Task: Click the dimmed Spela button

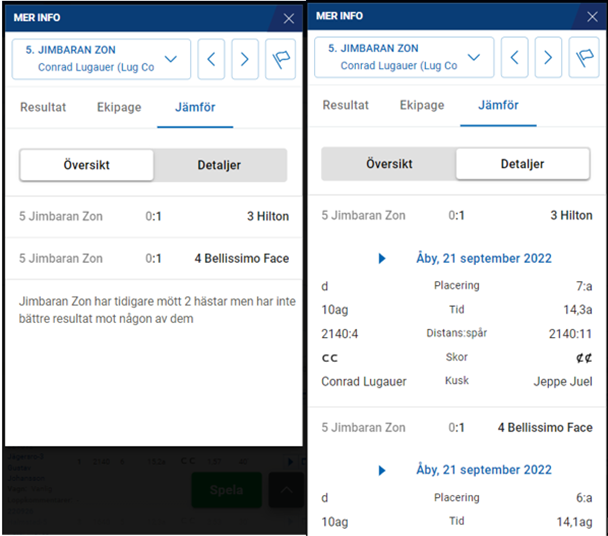Action: pos(226,490)
